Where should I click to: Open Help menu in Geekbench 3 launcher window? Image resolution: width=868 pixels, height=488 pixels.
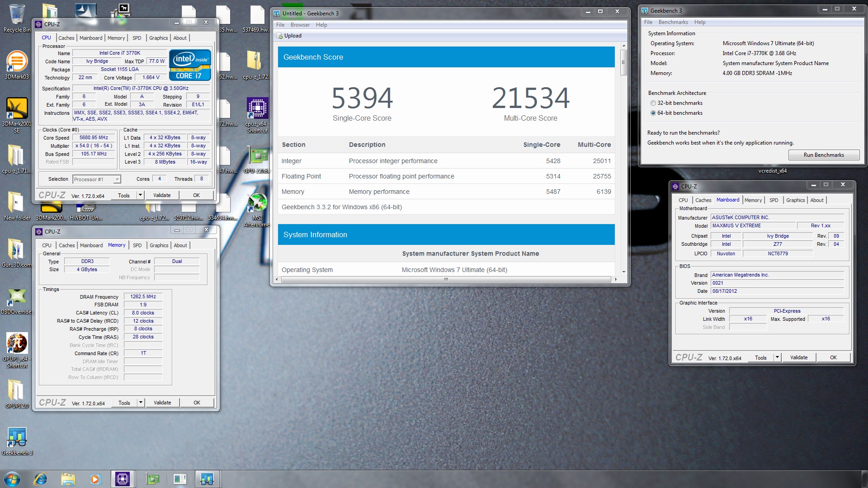point(700,22)
